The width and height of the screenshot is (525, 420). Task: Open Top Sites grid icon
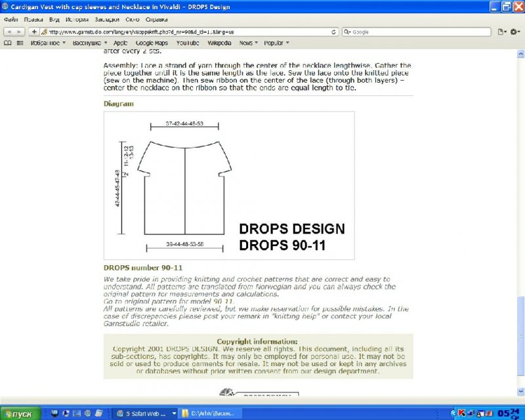click(20, 43)
